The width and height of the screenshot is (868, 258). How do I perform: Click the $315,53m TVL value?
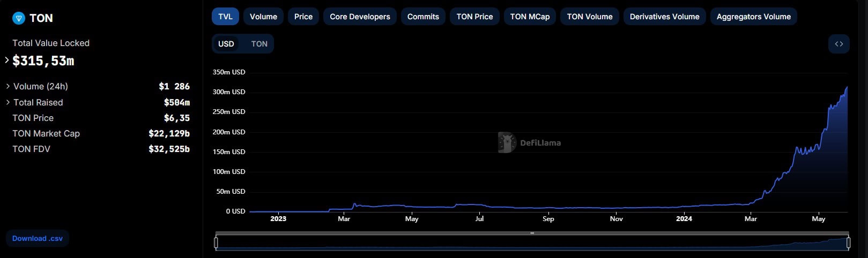click(x=43, y=61)
